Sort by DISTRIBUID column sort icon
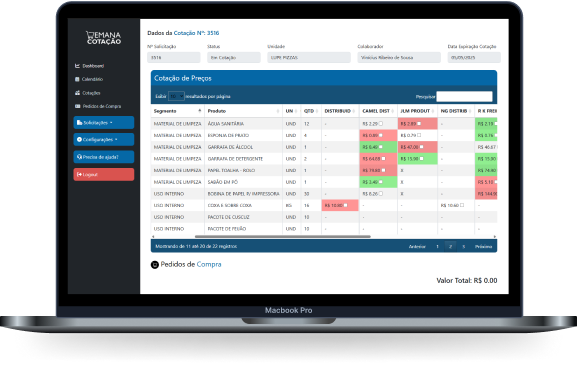 point(354,111)
